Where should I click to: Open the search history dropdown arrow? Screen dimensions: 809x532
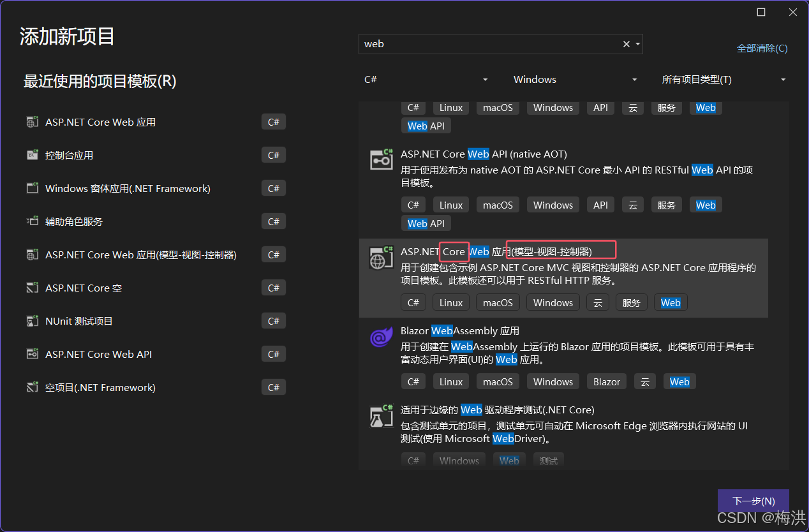click(x=637, y=44)
